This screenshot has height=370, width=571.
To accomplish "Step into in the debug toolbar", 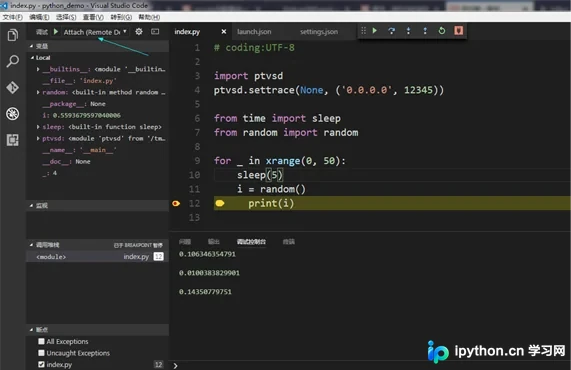I will point(408,31).
